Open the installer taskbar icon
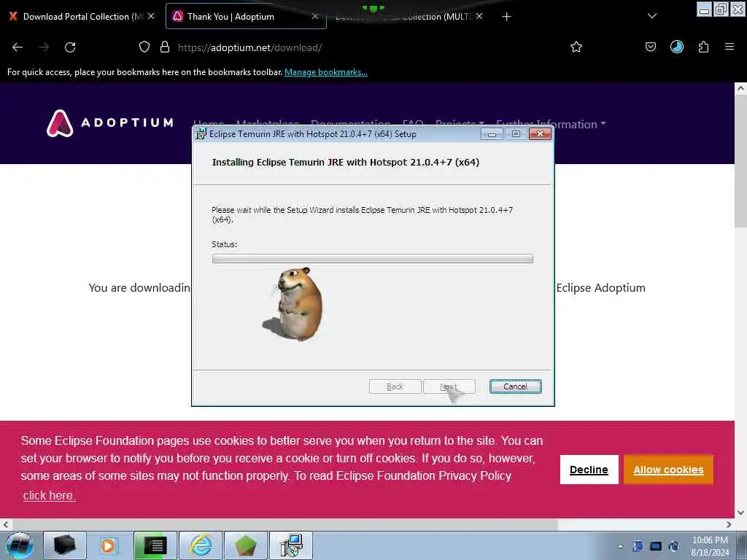The image size is (747, 560). coord(291,545)
